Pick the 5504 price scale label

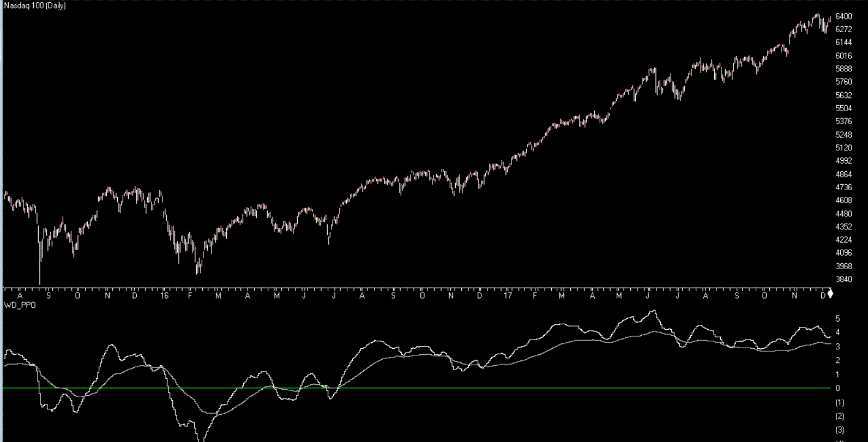tap(843, 108)
